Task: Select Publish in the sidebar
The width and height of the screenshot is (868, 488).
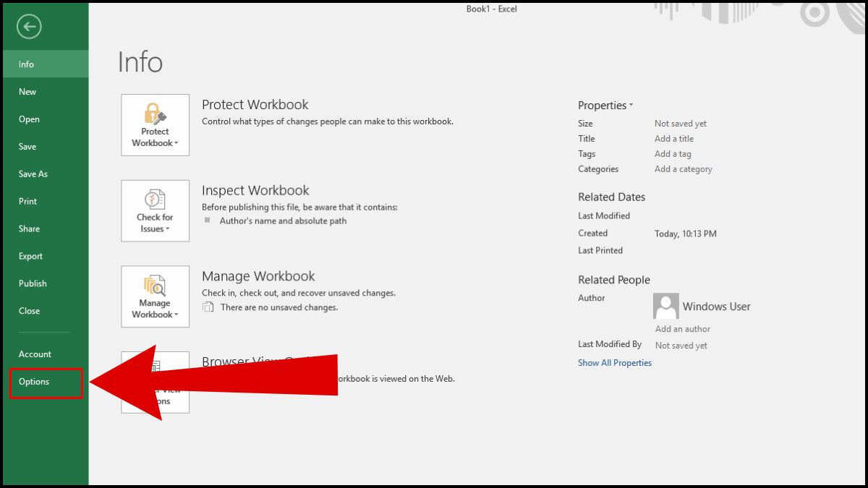Action: [x=46, y=284]
